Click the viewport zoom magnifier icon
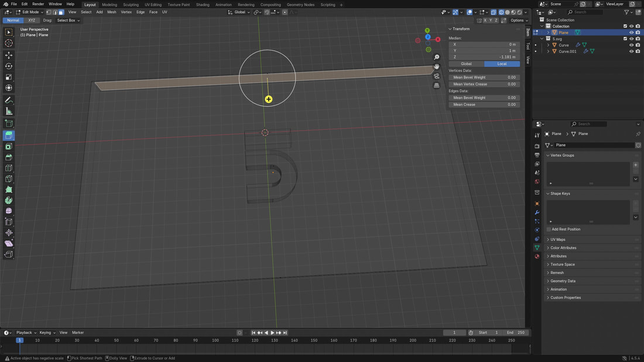 coord(437,57)
